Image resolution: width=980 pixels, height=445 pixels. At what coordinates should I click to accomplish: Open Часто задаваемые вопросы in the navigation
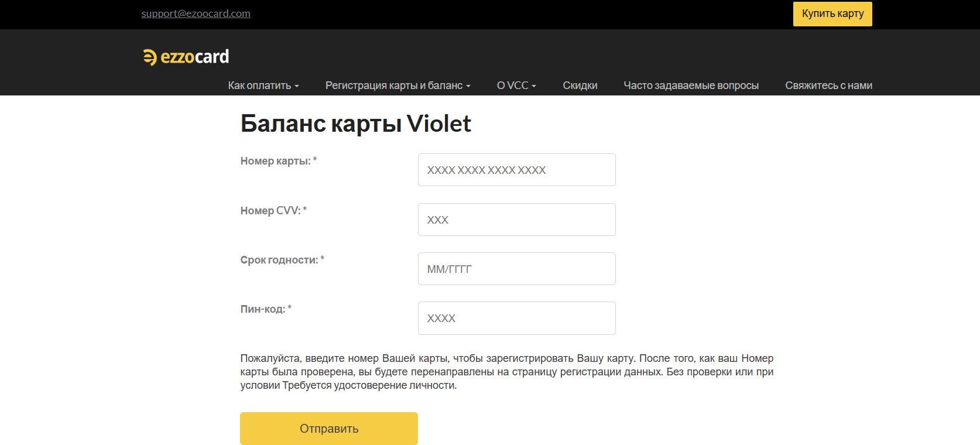(691, 85)
